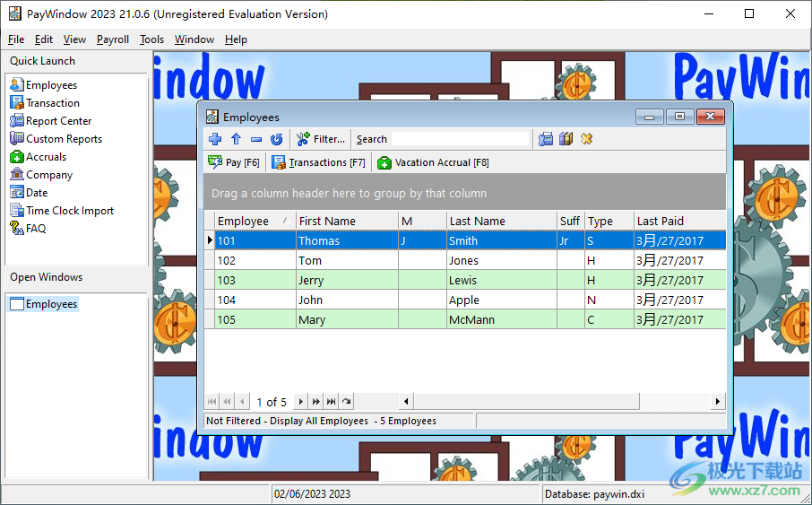Open the Window menu
Screen dimensions: 812x505
tap(194, 39)
